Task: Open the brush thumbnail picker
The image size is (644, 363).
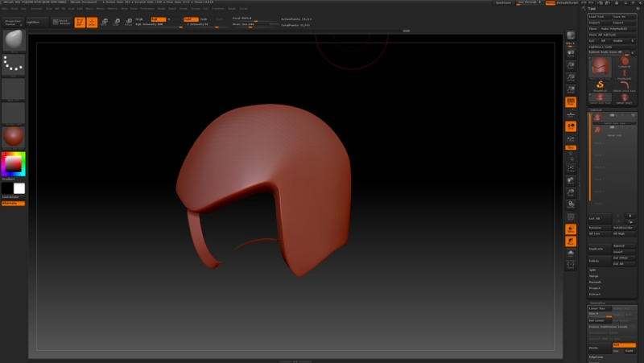Action: [13, 39]
